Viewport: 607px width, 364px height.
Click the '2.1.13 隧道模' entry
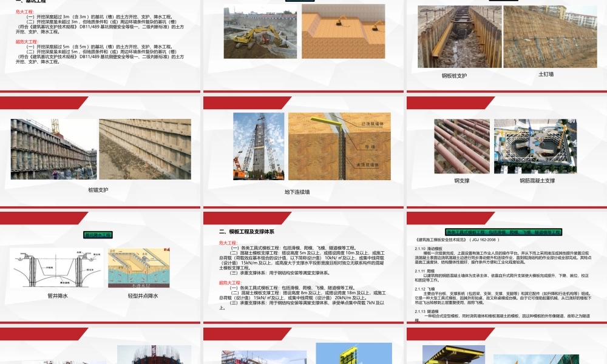pyautogui.click(x=427, y=311)
